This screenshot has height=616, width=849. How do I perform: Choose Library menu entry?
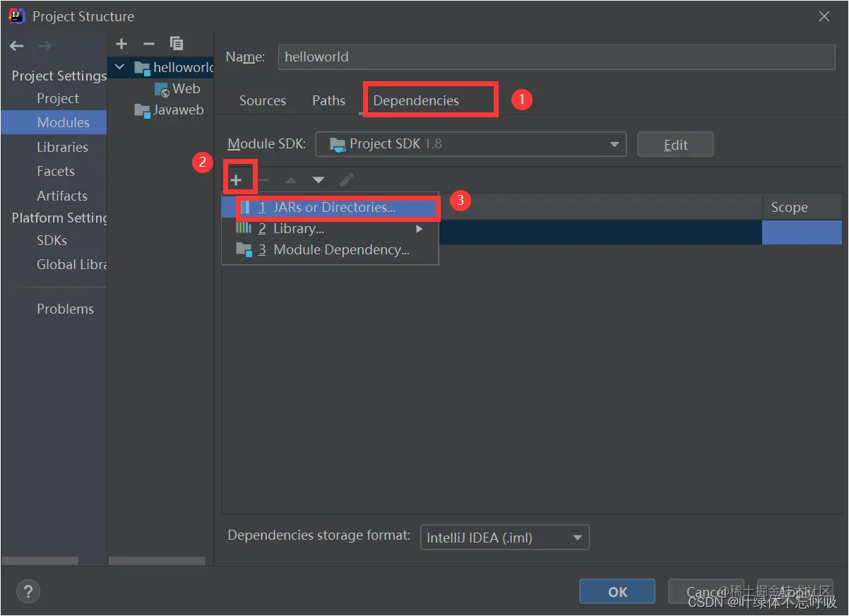pos(331,229)
